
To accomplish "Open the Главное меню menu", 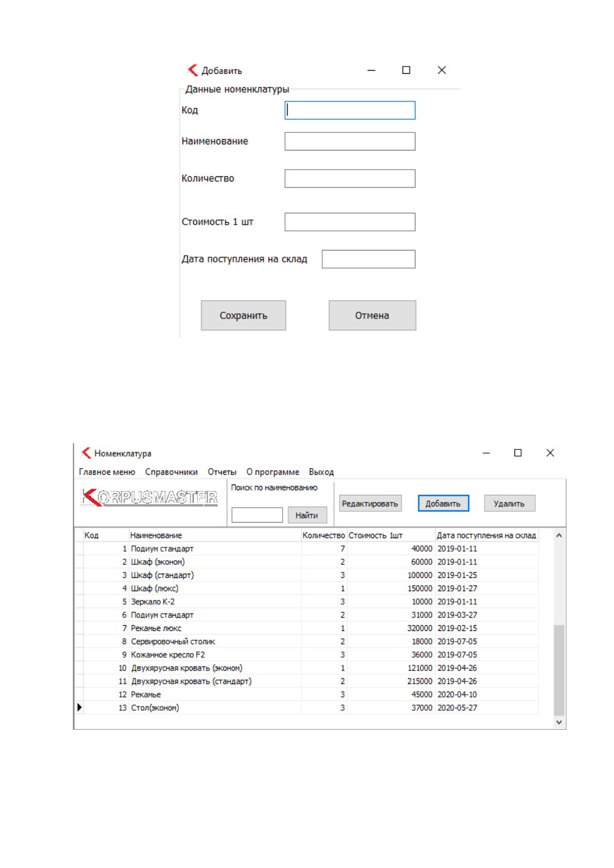I will [x=107, y=472].
